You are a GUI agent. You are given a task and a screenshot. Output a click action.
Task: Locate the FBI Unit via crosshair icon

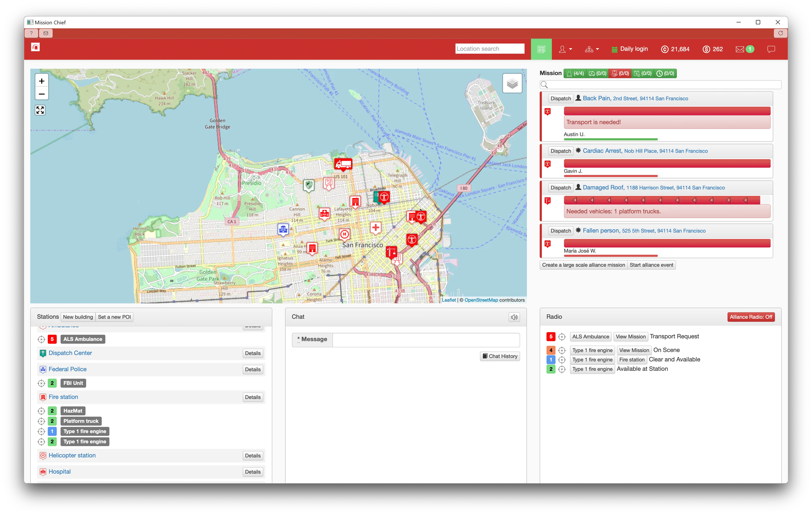pos(41,383)
